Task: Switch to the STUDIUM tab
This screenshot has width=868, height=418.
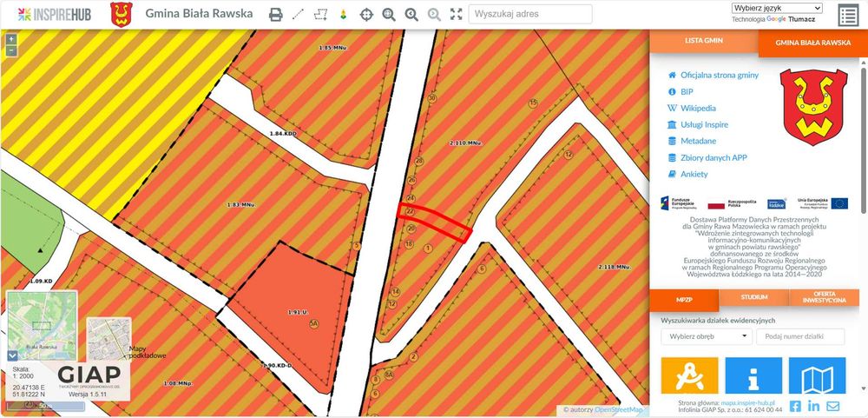Action: click(x=754, y=297)
